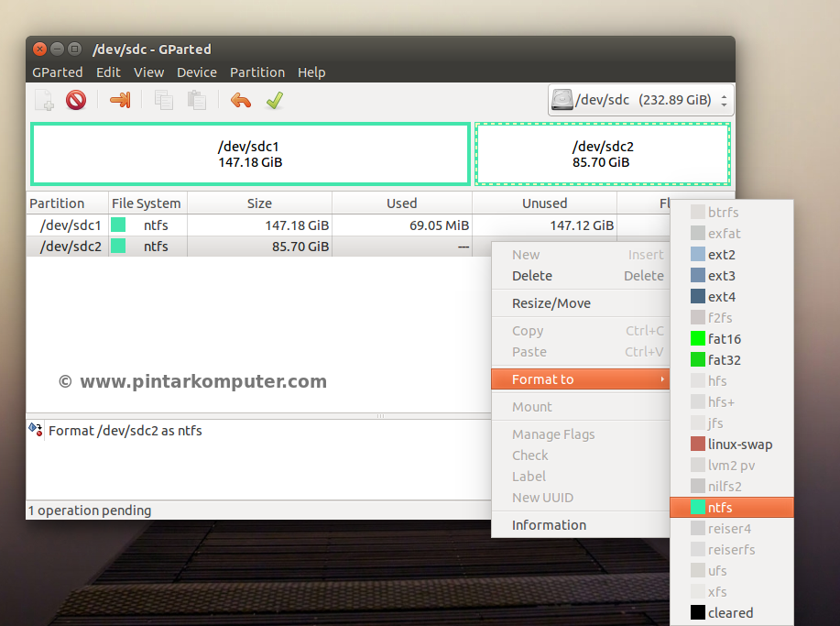The width and height of the screenshot is (840, 626).
Task: Open the Device menu in menu bar
Action: (196, 72)
